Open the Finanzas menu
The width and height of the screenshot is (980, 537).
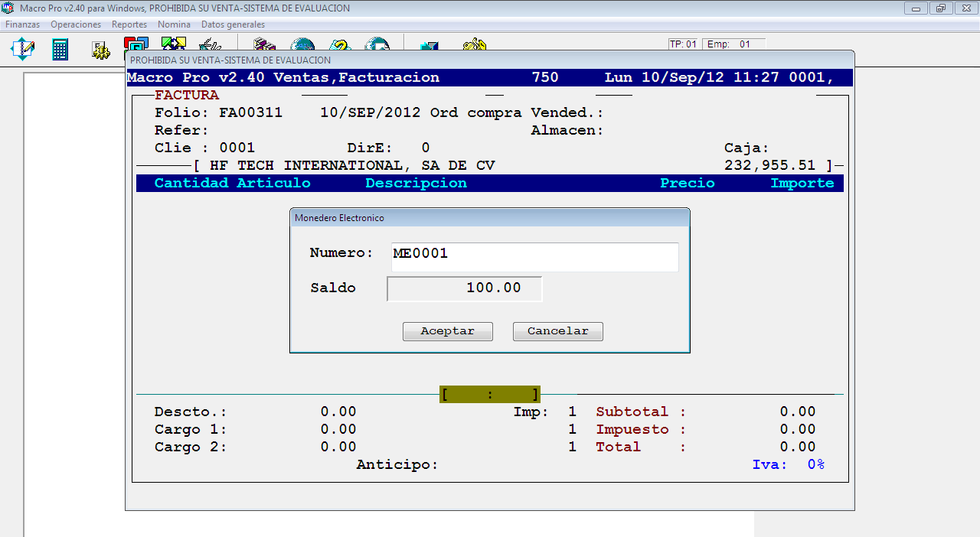pos(22,24)
